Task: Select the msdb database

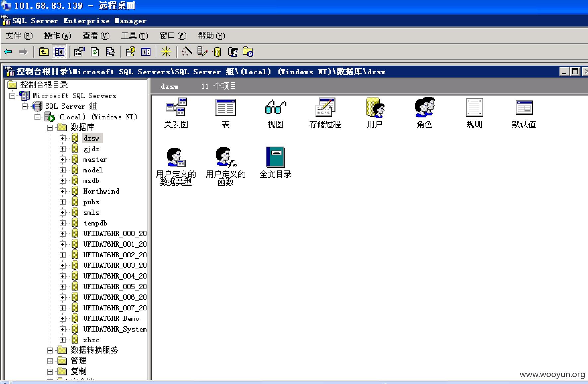Action: click(x=91, y=181)
